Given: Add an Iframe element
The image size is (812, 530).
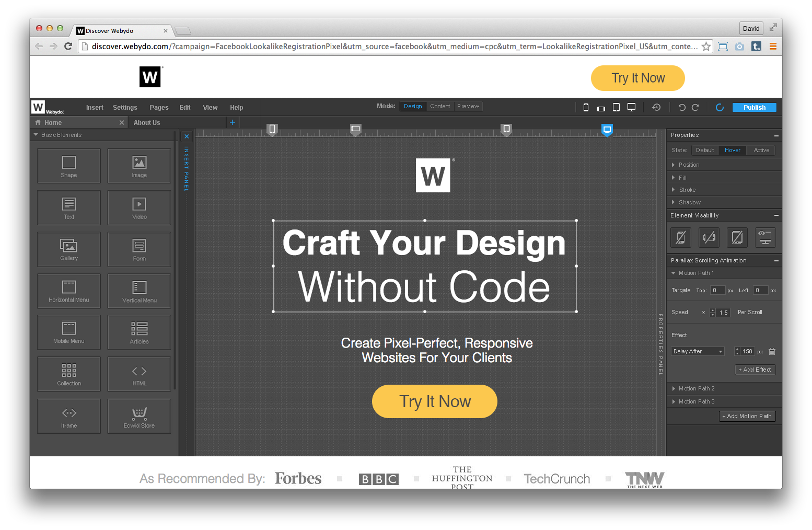Looking at the screenshot, I should (69, 417).
